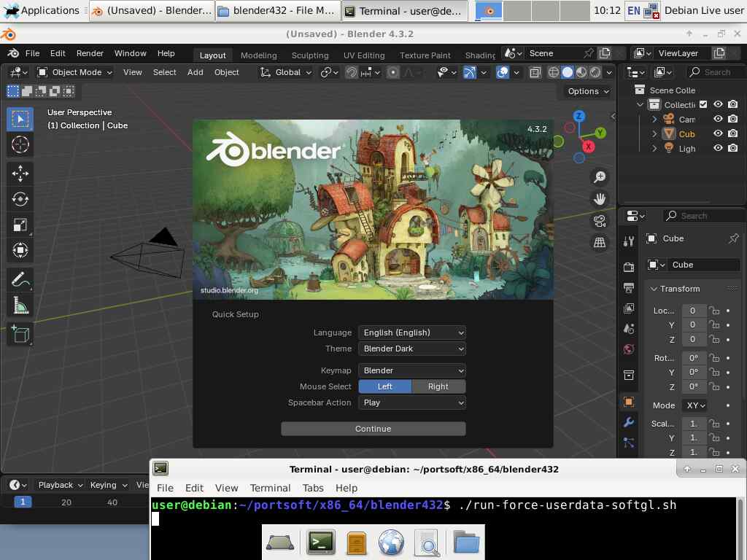Open the Tool properties tab
Image resolution: width=747 pixels, height=560 pixels.
(629, 241)
